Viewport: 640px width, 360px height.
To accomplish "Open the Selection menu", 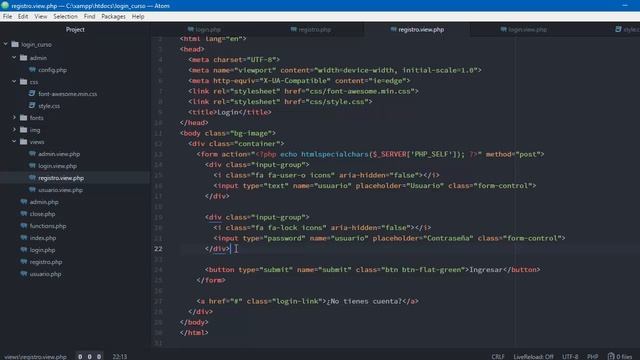I will pos(65,16).
